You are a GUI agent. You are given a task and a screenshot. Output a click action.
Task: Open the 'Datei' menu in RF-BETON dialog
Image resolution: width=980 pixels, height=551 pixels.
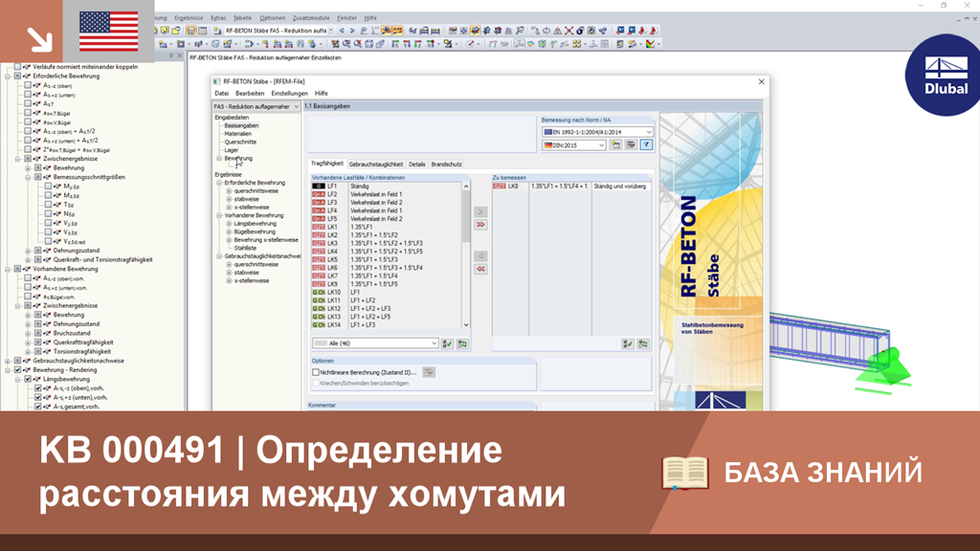point(221,93)
